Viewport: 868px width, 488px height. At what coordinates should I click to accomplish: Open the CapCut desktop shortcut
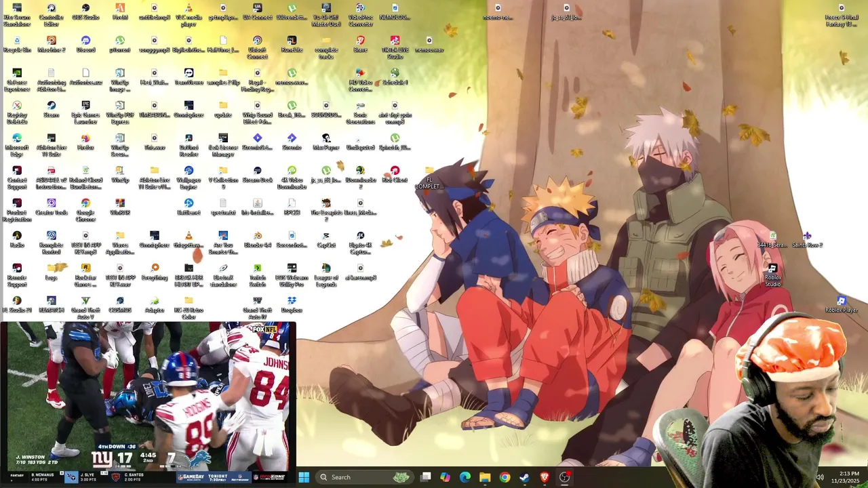coord(326,240)
